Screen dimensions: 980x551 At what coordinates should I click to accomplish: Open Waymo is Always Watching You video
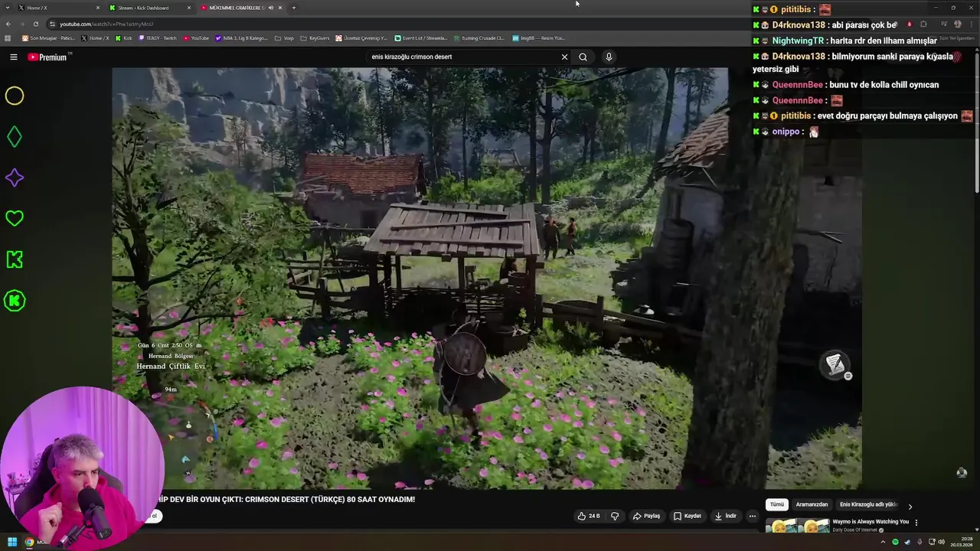tap(871, 522)
